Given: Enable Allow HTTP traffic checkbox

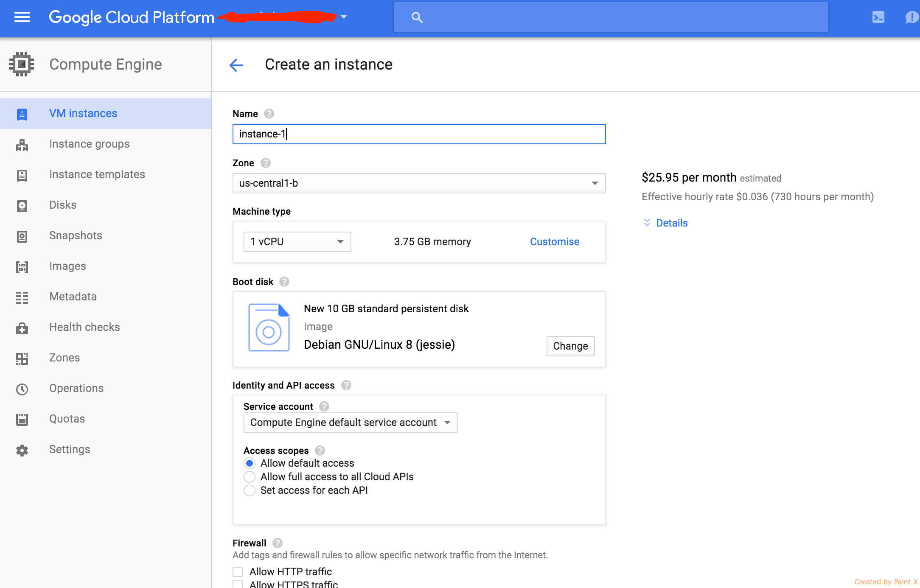Looking at the screenshot, I should pyautogui.click(x=238, y=572).
